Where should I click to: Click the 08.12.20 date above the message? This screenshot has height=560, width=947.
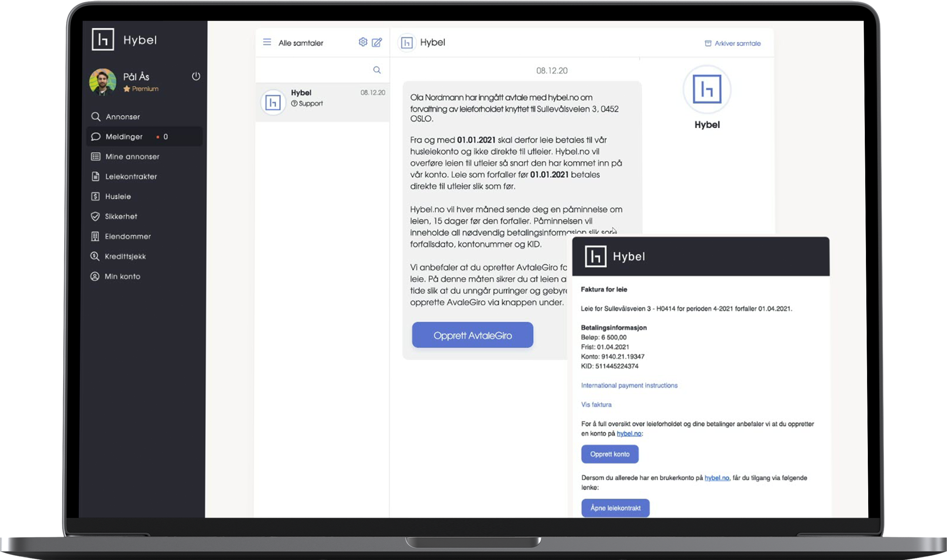(552, 71)
